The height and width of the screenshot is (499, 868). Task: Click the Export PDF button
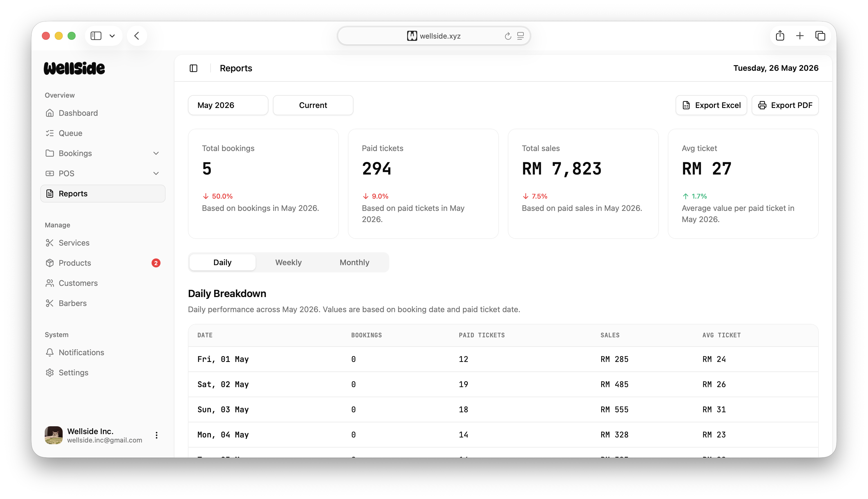click(785, 105)
